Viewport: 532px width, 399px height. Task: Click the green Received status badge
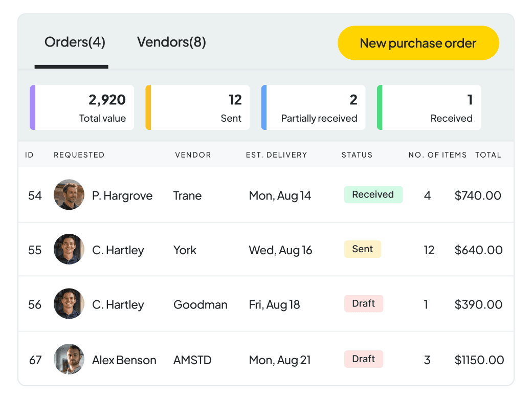coord(373,195)
